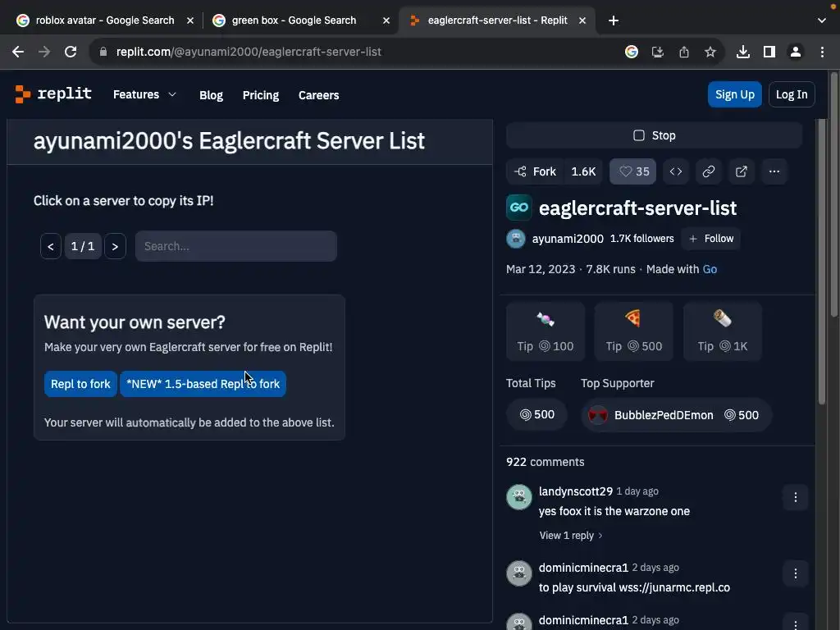
Task: Copy the repl link icon
Action: pyautogui.click(x=709, y=171)
